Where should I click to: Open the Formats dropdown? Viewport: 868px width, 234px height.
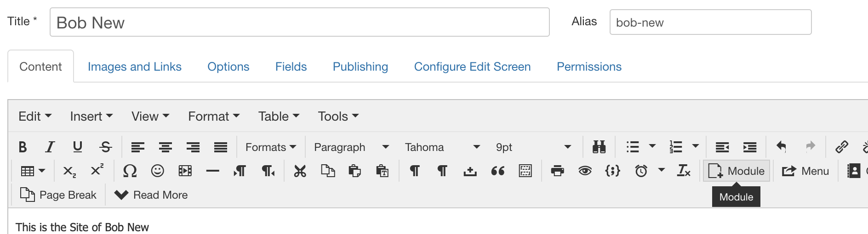(x=271, y=147)
